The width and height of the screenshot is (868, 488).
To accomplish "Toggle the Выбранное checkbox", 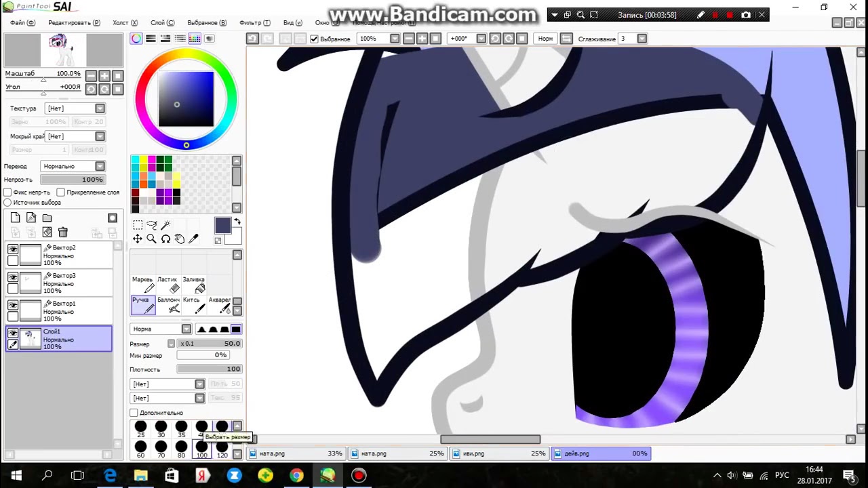I will point(314,39).
